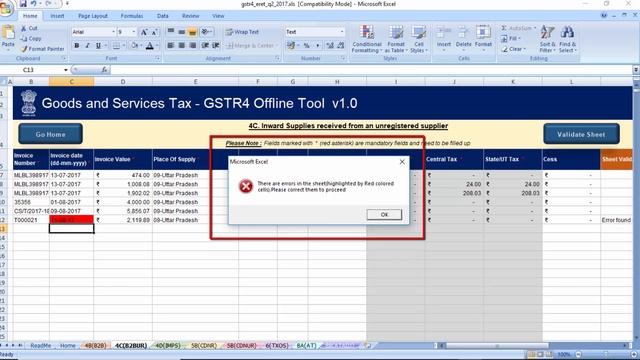The height and width of the screenshot is (360, 640).
Task: Open Find & Select options
Action: [x=567, y=39]
